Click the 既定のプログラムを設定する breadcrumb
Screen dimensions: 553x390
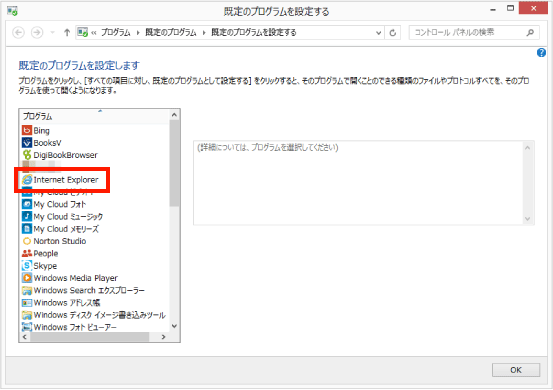coord(254,33)
